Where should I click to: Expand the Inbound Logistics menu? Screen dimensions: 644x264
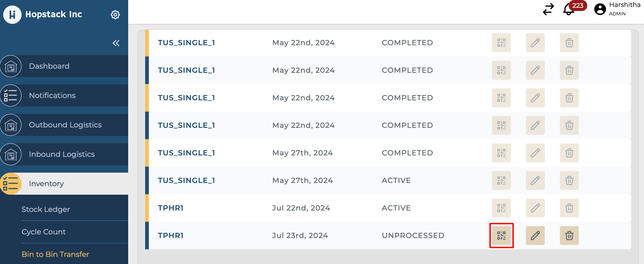62,154
